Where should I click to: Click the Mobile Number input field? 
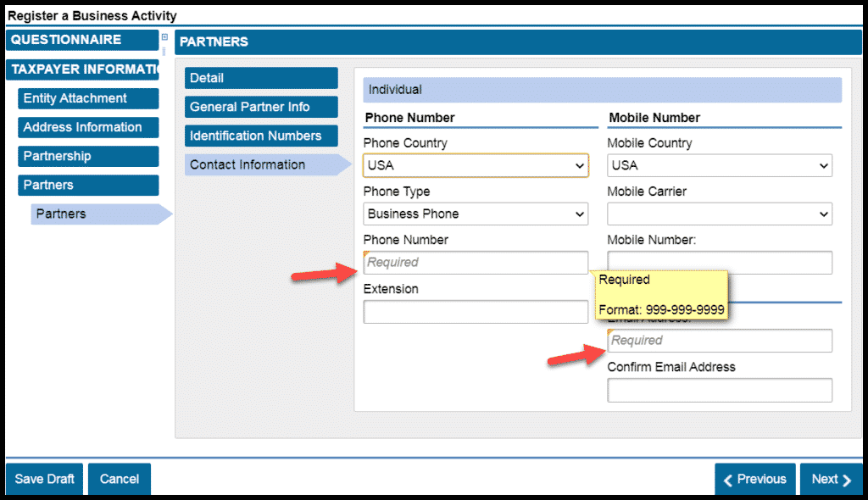coord(720,263)
